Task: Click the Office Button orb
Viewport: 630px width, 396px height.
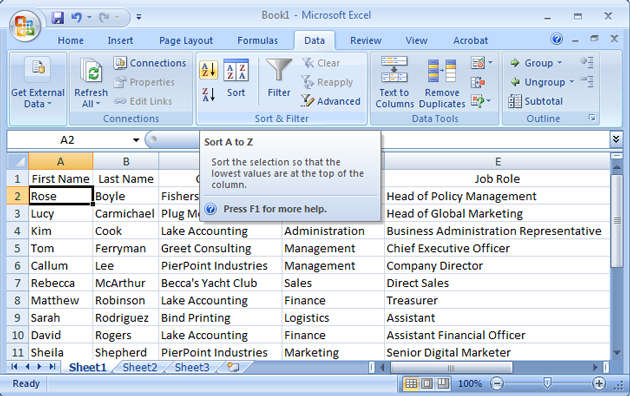Action: click(25, 26)
